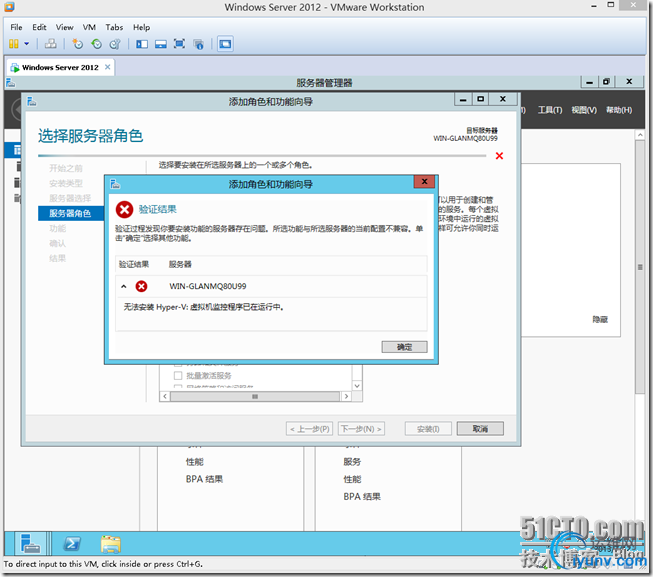653x577 pixels.
Task: Open BPA 结果 in the right tile
Action: 362,497
